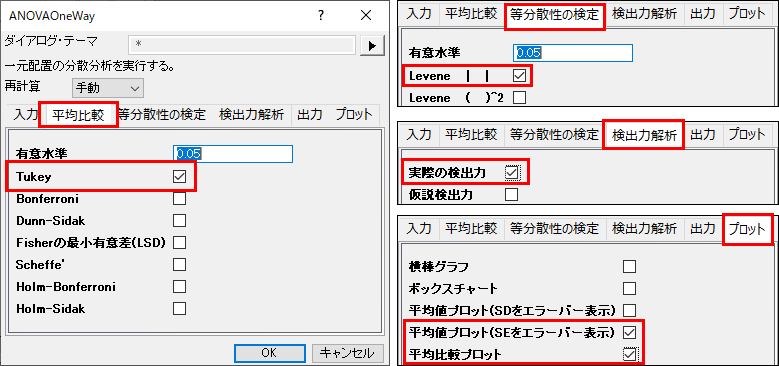
Task: Open the 再計算 dropdown set to 手動
Action: click(108, 88)
